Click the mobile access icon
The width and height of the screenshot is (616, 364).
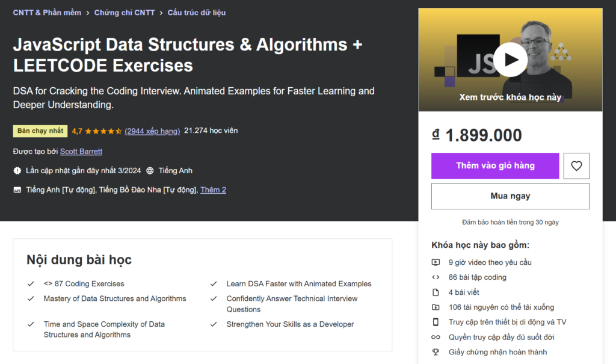(x=436, y=322)
